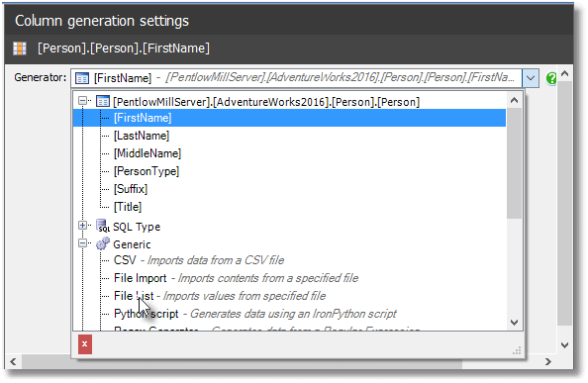Click "Imports data from a CSV file" description
Viewport: 588px width, 383px height.
216,260
